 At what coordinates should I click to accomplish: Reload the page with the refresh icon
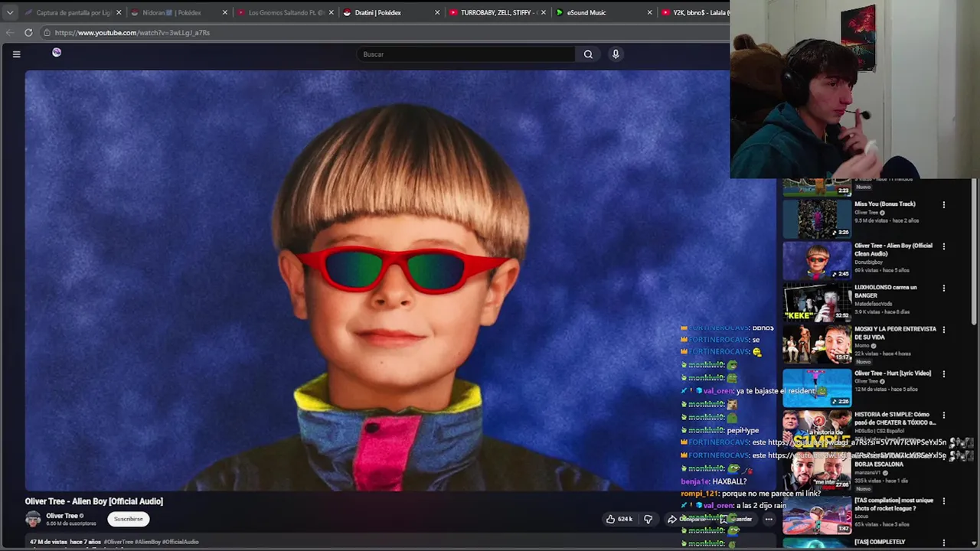tap(28, 32)
